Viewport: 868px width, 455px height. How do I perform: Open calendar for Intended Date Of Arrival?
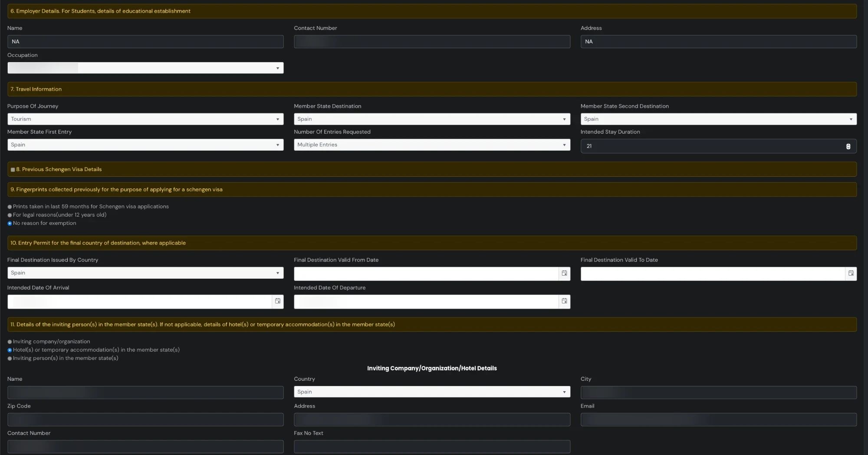[x=278, y=301]
